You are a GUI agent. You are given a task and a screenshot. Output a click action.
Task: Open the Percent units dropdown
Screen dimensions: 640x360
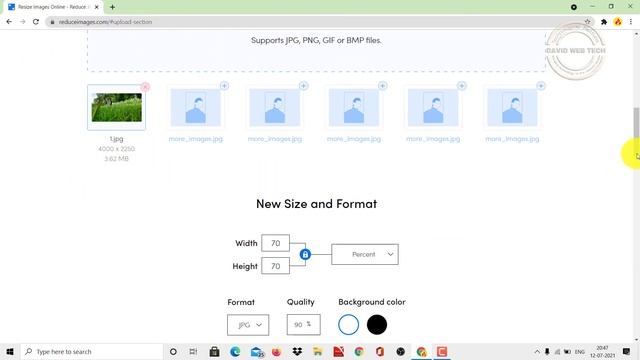click(365, 254)
